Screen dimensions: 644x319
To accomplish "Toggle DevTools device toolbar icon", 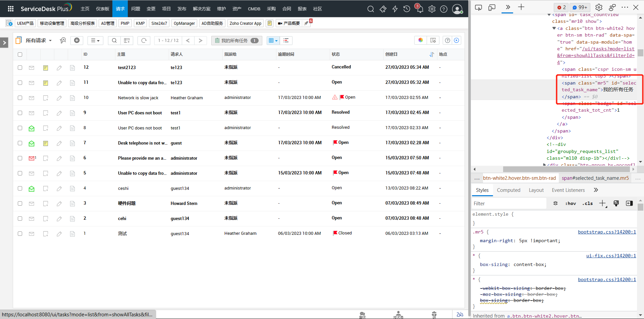I will point(492,7).
